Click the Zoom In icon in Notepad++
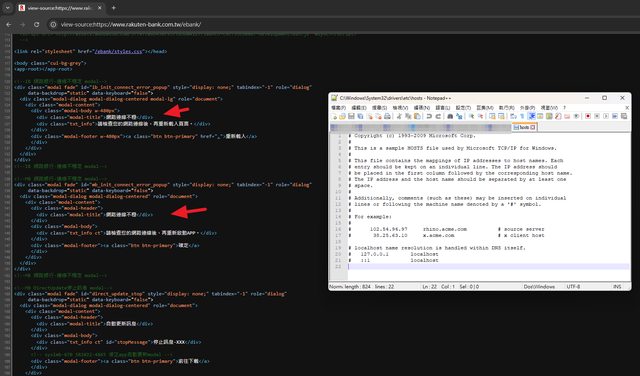640x376 pixels. click(471, 116)
